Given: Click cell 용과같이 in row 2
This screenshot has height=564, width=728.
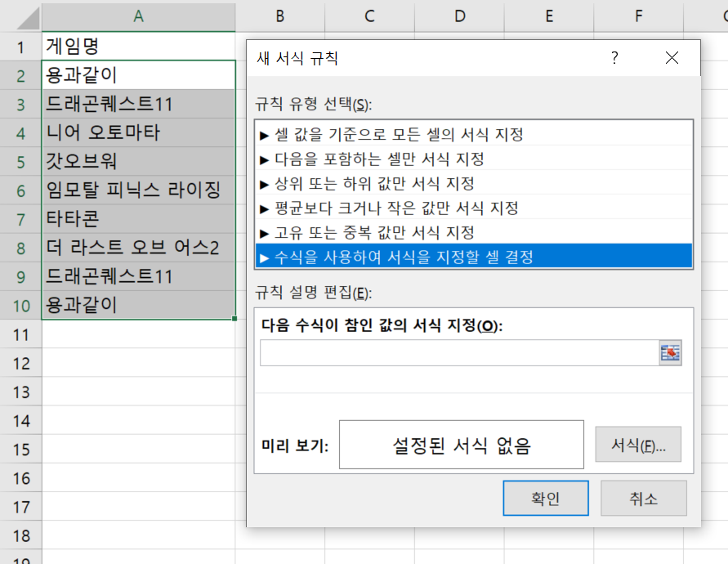Looking at the screenshot, I should [138, 75].
